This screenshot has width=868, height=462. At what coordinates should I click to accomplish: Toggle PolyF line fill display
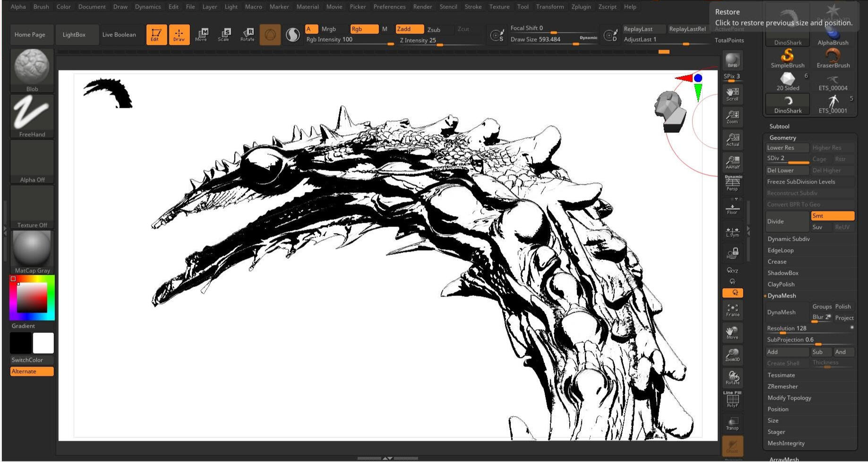(732, 400)
